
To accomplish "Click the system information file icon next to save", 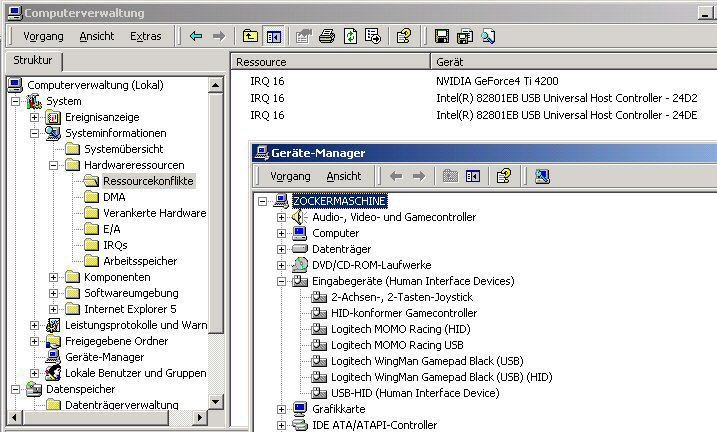I will tap(465, 36).
